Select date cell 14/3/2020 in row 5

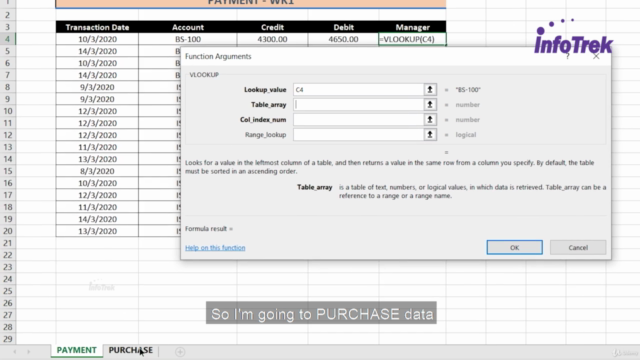[97, 51]
